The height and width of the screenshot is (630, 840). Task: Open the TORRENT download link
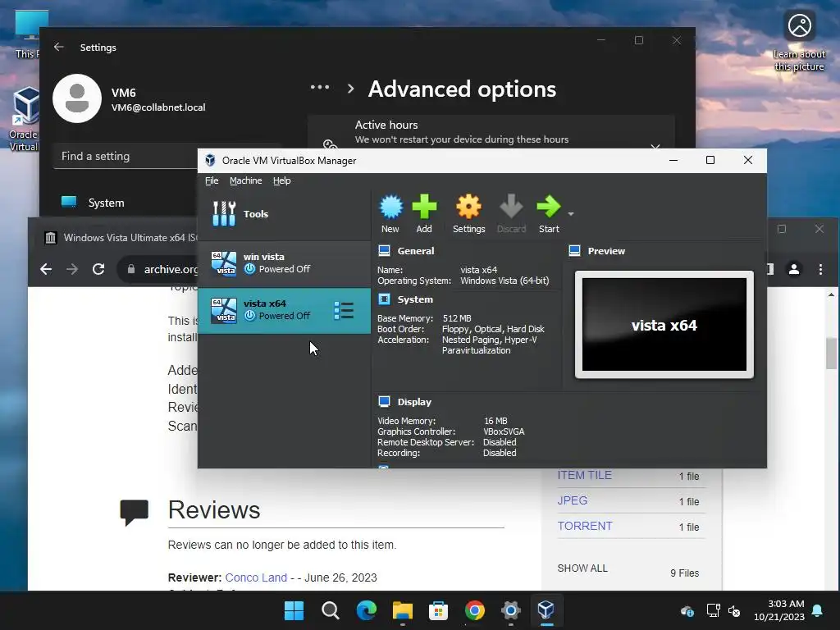(x=584, y=526)
